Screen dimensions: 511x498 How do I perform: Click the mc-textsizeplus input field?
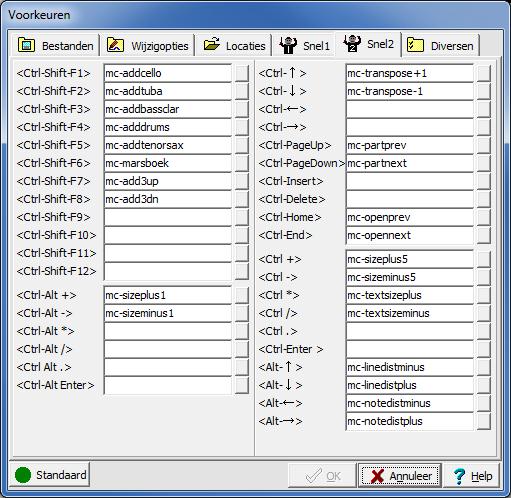click(410, 295)
